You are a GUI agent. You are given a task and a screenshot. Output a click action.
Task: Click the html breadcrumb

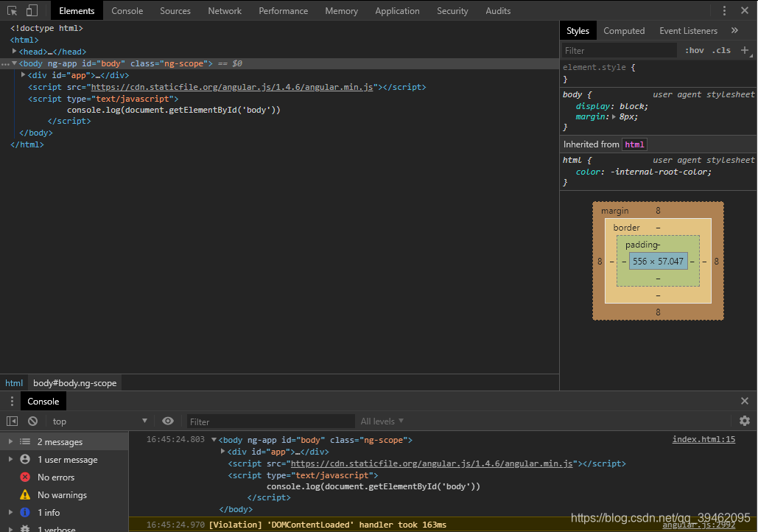14,383
